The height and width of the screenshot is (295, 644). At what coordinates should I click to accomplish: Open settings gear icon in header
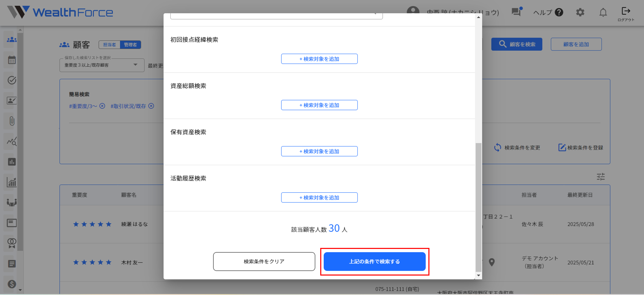pos(580,12)
